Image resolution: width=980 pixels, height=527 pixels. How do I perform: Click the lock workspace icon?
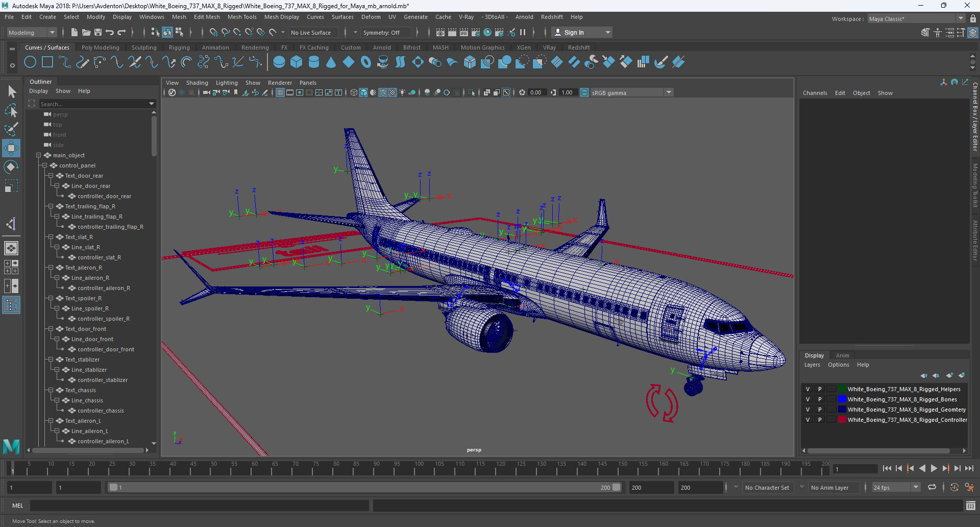click(x=973, y=18)
